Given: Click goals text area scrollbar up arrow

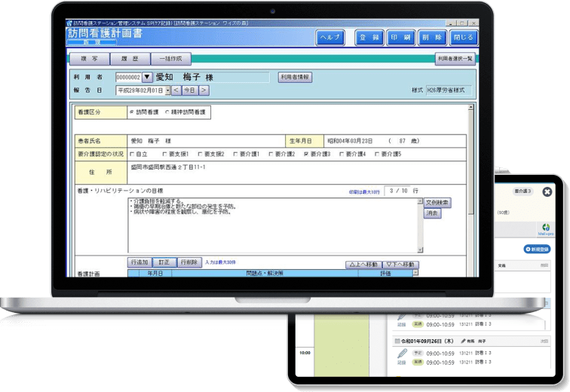Looking at the screenshot, I should [x=420, y=201].
